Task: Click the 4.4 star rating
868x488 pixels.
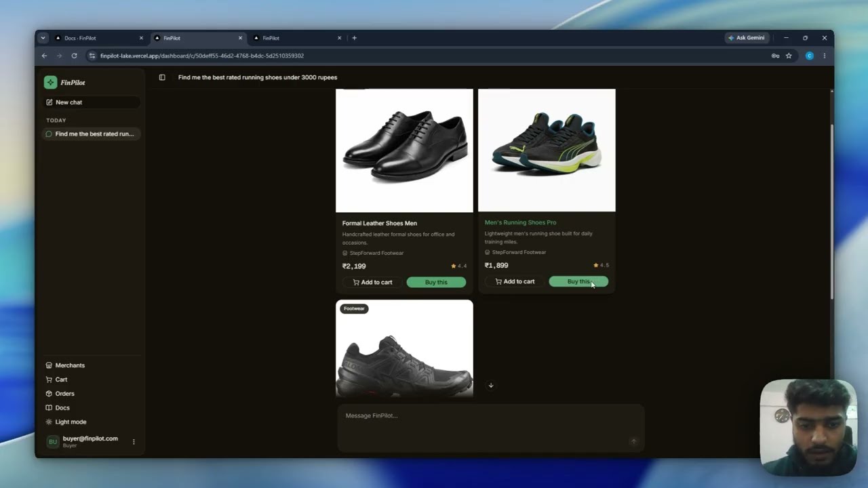Action: pos(459,266)
